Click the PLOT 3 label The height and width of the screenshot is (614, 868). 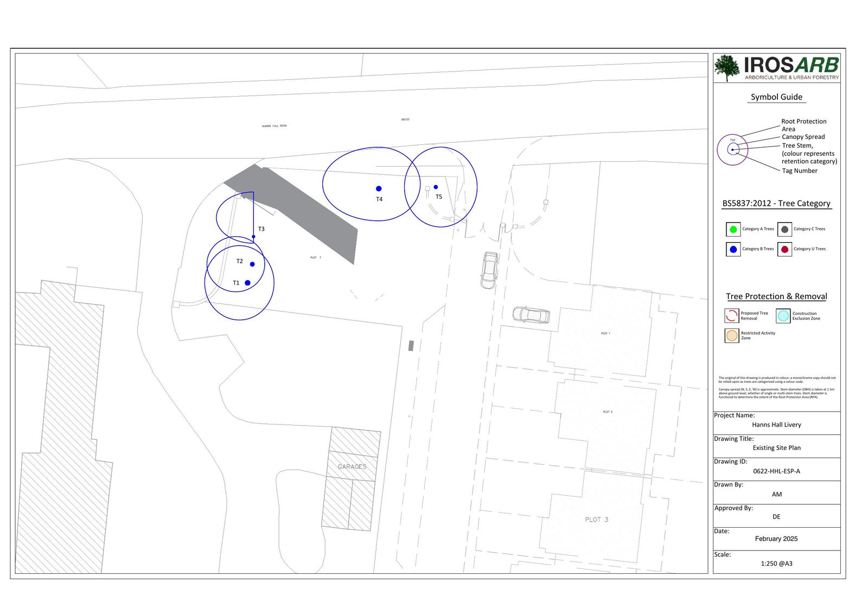tap(596, 520)
